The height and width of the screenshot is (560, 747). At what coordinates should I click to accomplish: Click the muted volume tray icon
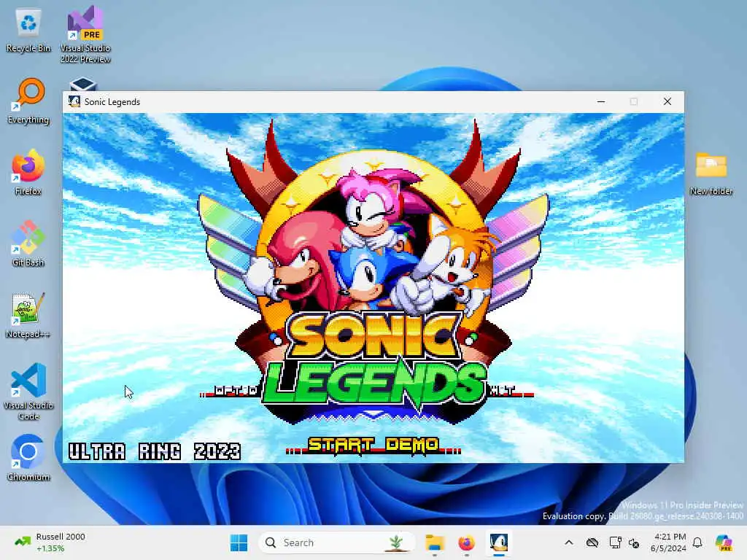634,542
